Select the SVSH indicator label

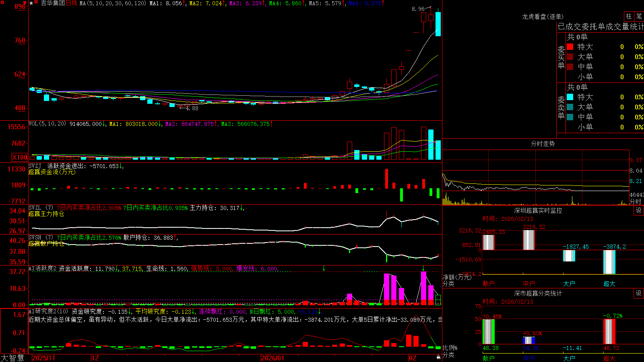point(35,238)
